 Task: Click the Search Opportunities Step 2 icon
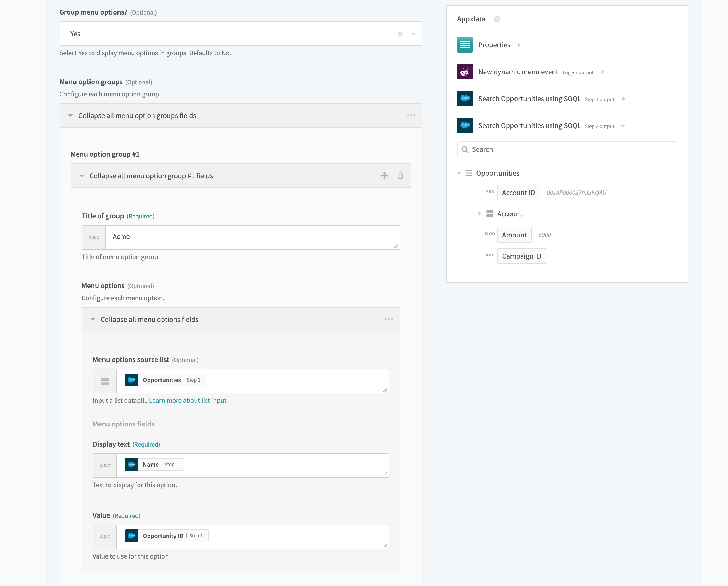(466, 126)
